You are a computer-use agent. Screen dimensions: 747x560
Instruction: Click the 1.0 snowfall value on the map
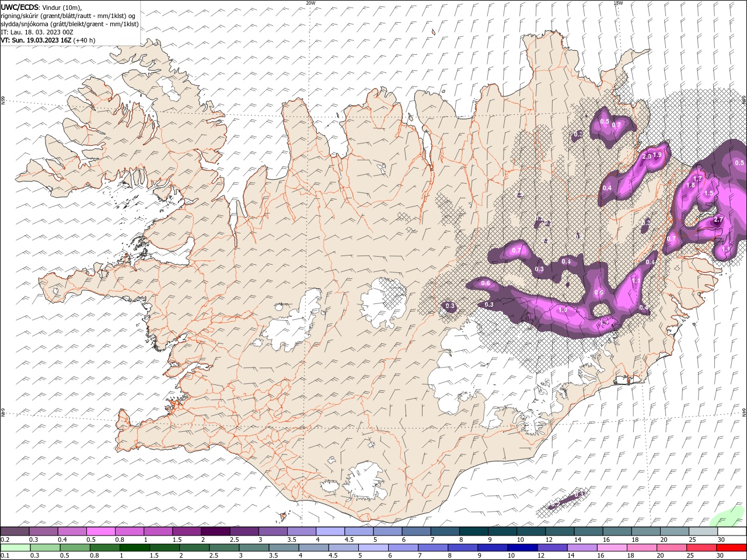coord(563,310)
